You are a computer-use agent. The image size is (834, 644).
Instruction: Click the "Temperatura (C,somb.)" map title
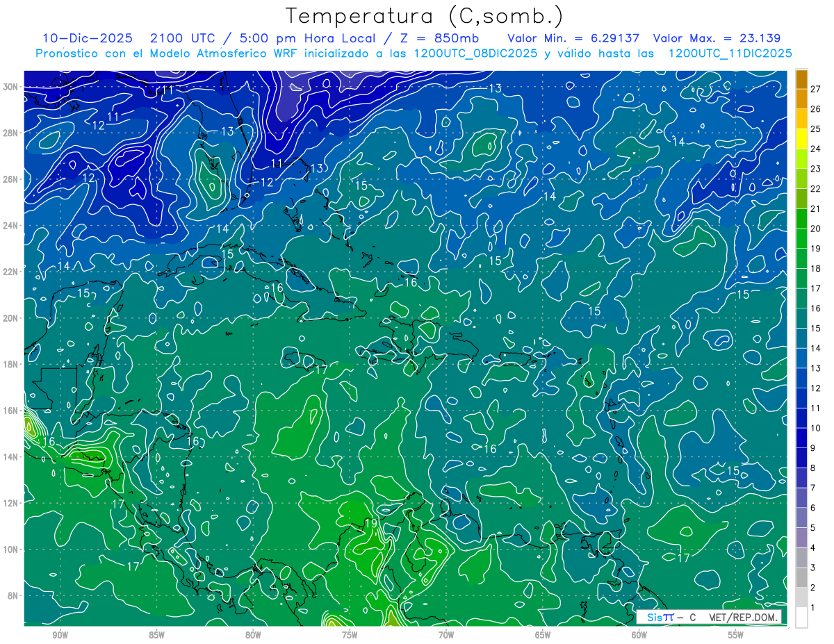(x=425, y=16)
